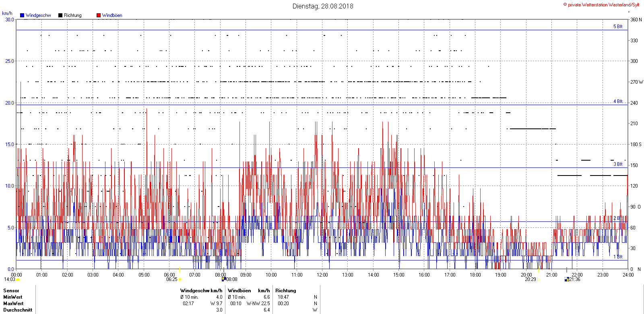Viewport: 644px width, 314px height.
Task: Click the moon icon beside 21:36
Action: [567, 279]
